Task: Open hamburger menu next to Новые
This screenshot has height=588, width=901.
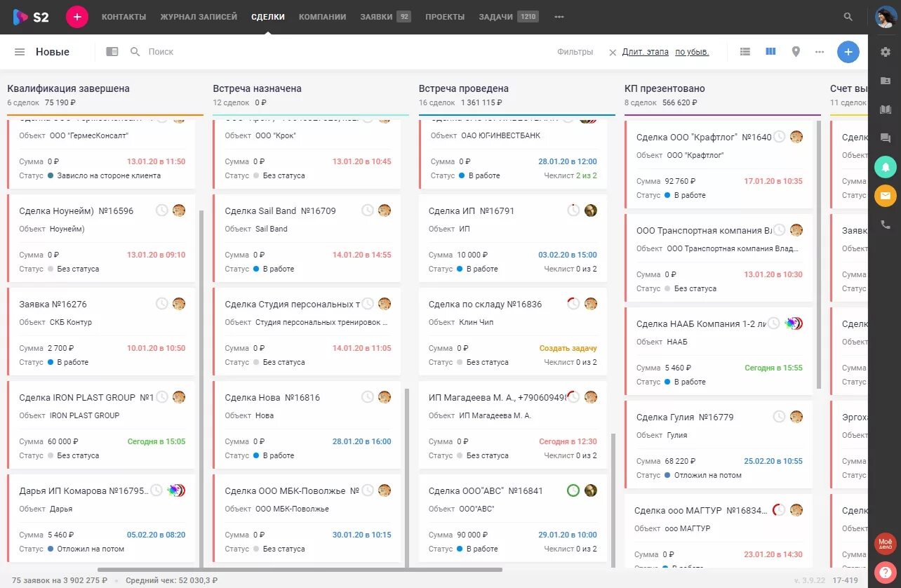Action: click(x=20, y=52)
